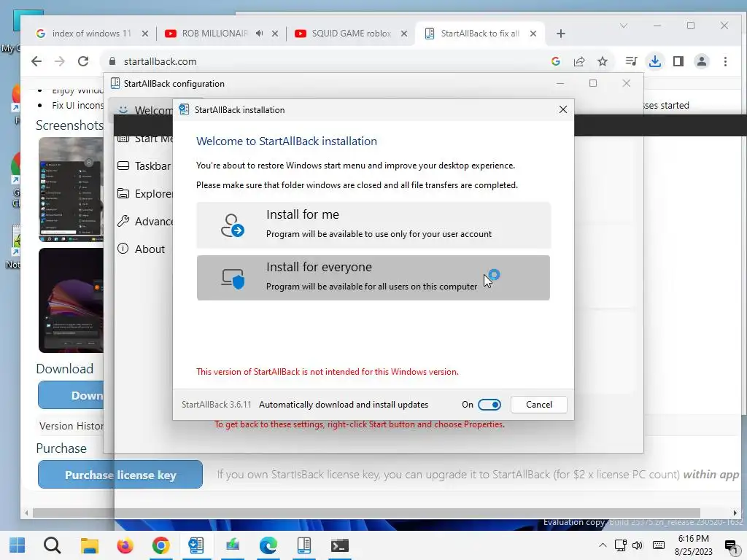Open Chrome side panel icon
This screenshot has width=747, height=560.
pos(678,61)
